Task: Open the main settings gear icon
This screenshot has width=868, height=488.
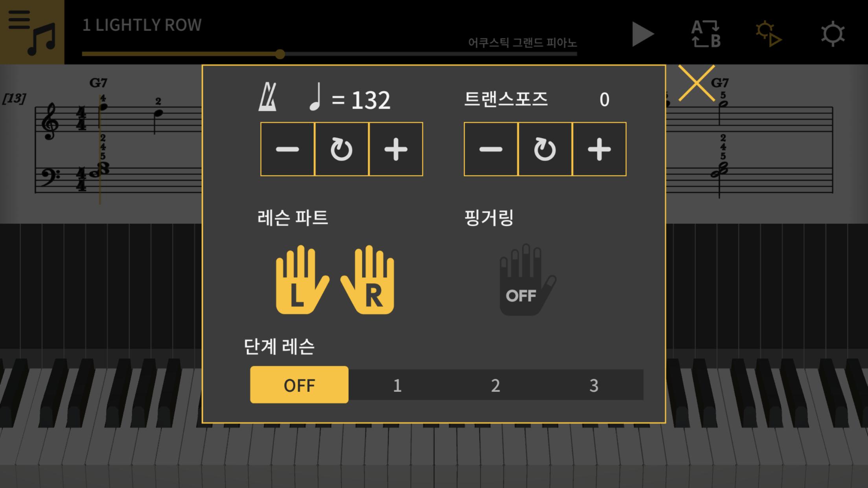Action: [833, 34]
